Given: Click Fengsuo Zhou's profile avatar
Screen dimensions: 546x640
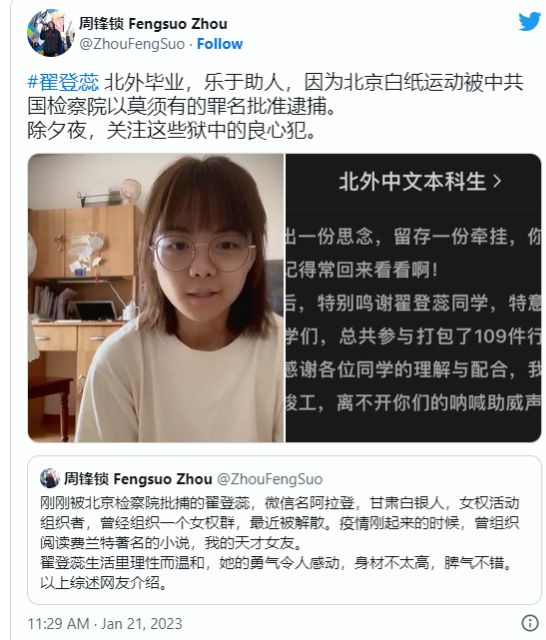Looking at the screenshot, I should 50,33.
